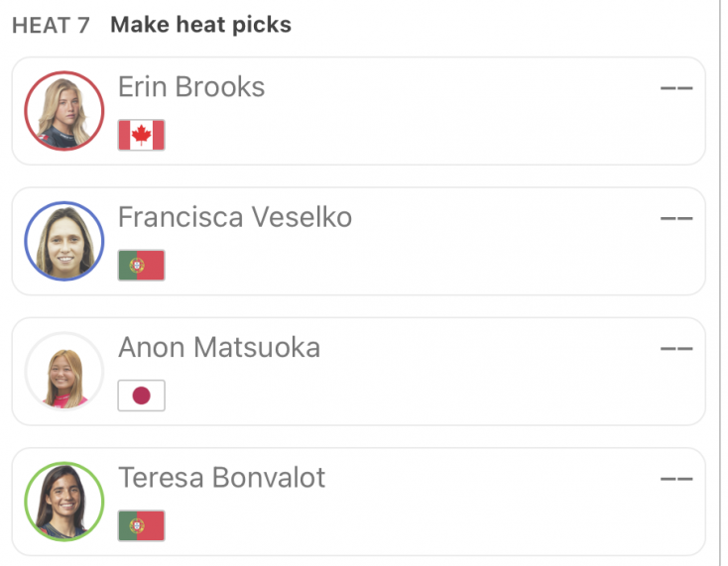The image size is (728, 566).
Task: Click Anon Matsuoka's profile photo
Action: [64, 372]
